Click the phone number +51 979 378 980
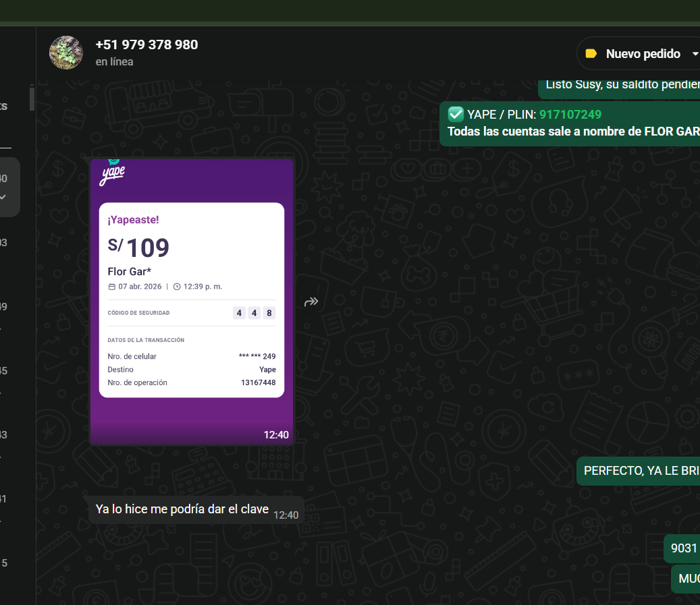The image size is (700, 605). (146, 45)
